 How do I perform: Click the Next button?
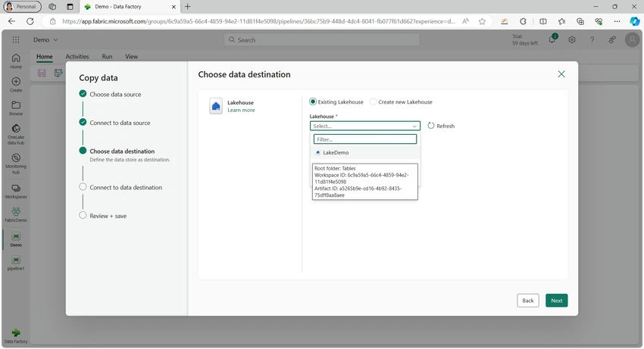click(x=557, y=301)
